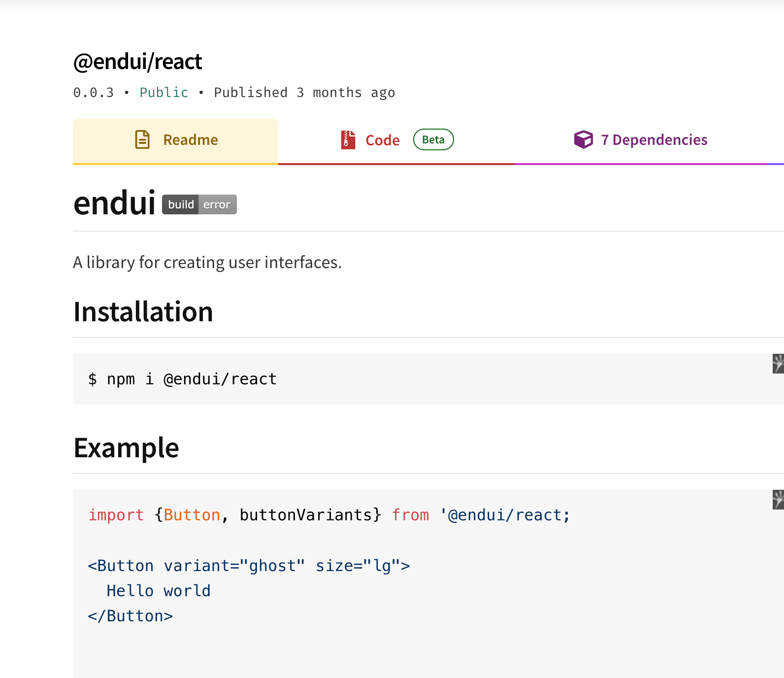The image size is (784, 678).
Task: Click the purple Dependencies cube icon
Action: pos(584,139)
